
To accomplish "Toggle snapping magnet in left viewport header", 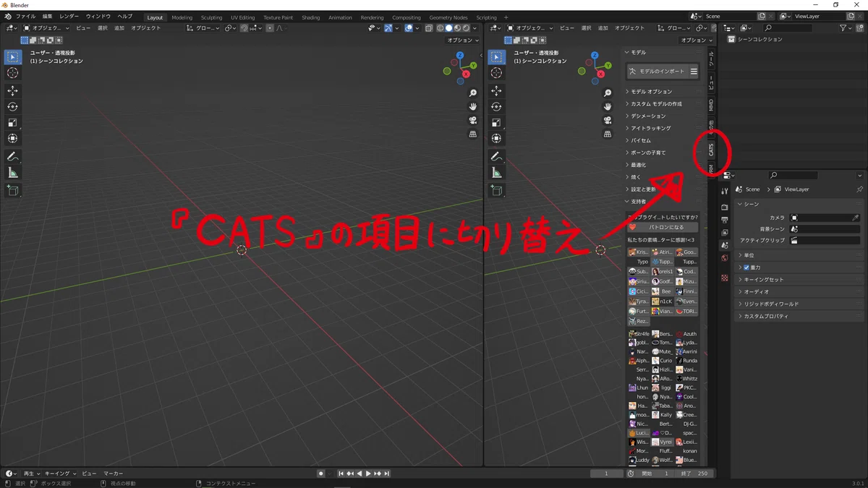I will [244, 28].
